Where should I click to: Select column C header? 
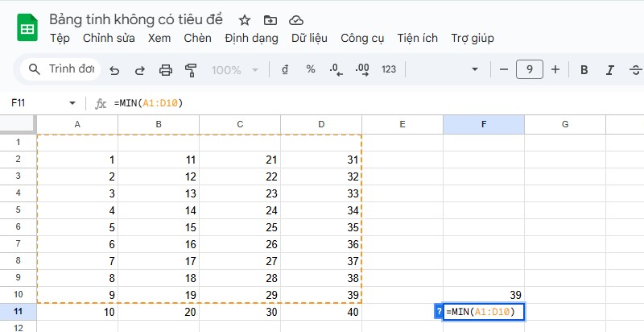240,124
